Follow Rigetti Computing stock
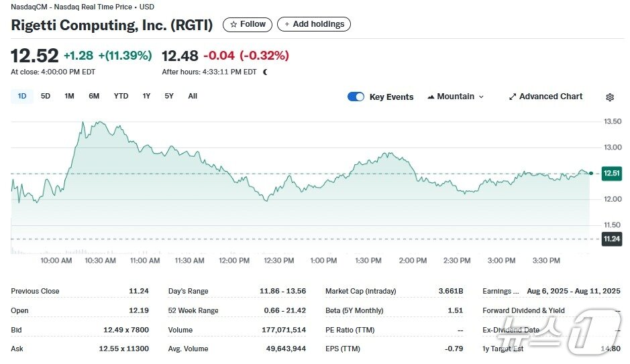630x364 pixels. pos(248,24)
